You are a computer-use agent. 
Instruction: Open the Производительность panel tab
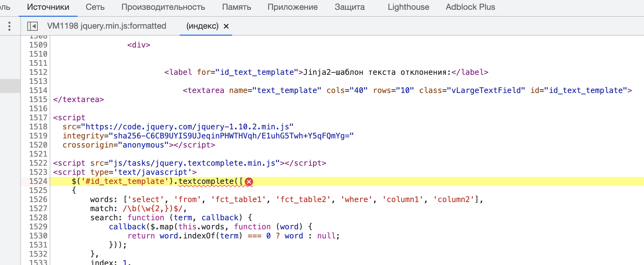click(163, 7)
